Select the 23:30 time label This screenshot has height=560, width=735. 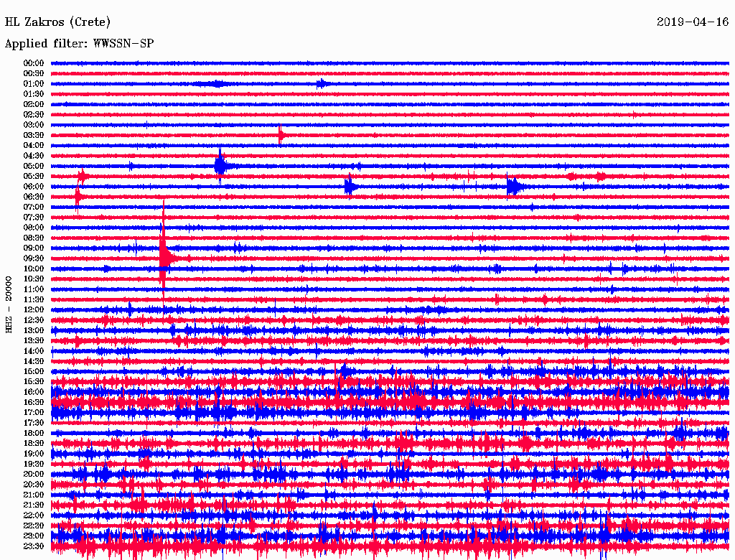[x=34, y=546]
